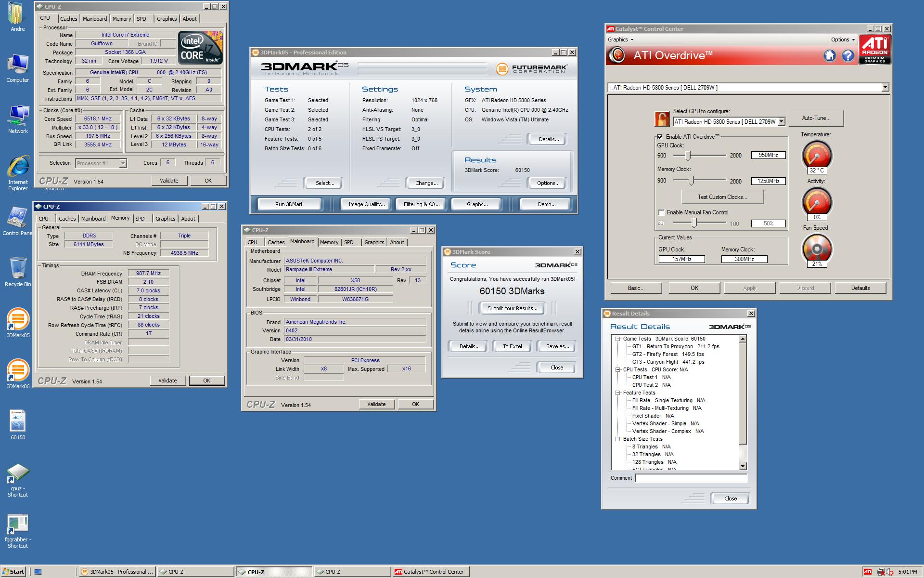Click Validate in mainboard CPU-Z window
This screenshot has width=924, height=578.
pyautogui.click(x=376, y=404)
